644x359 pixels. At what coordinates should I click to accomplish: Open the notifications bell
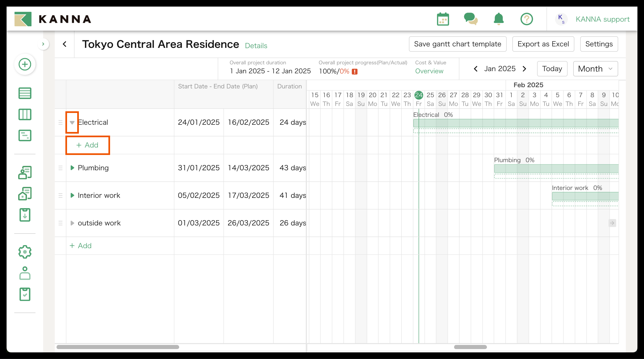click(x=498, y=19)
